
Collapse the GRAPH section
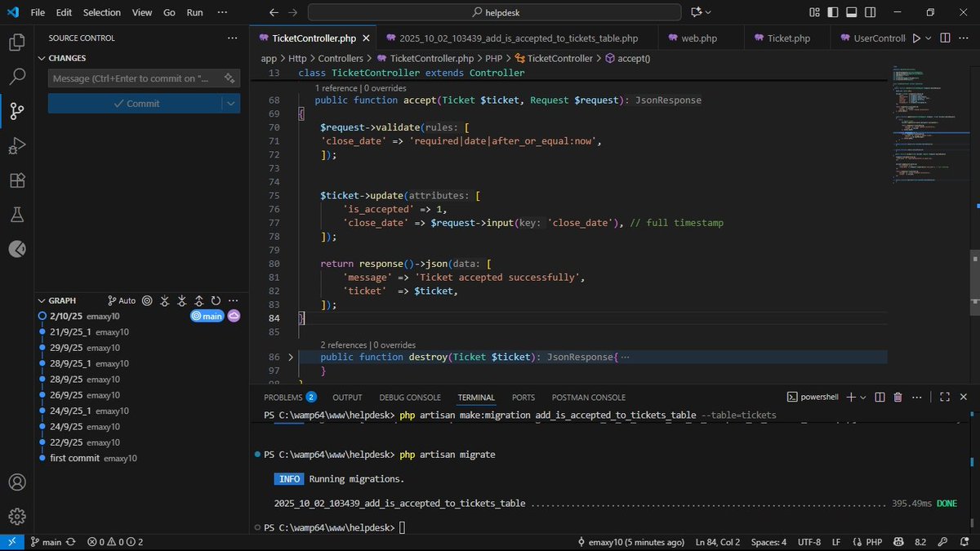click(x=42, y=300)
